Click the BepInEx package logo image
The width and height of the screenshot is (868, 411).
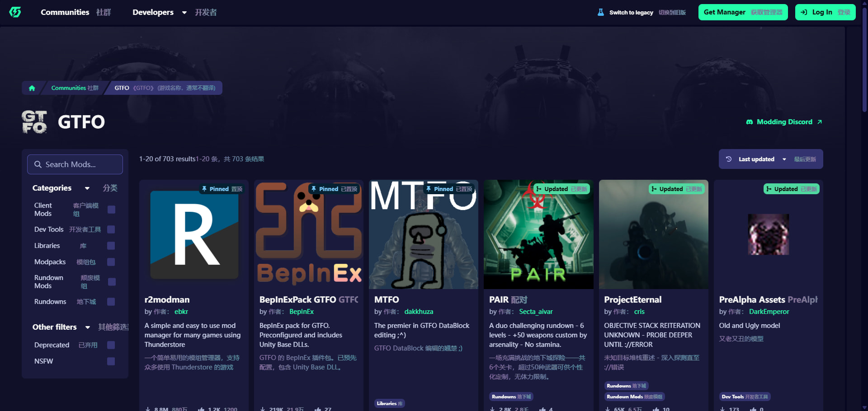(x=309, y=234)
